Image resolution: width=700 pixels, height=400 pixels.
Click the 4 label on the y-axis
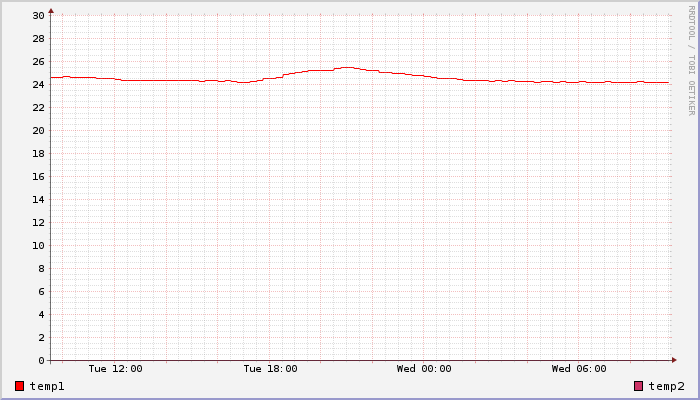pos(41,314)
